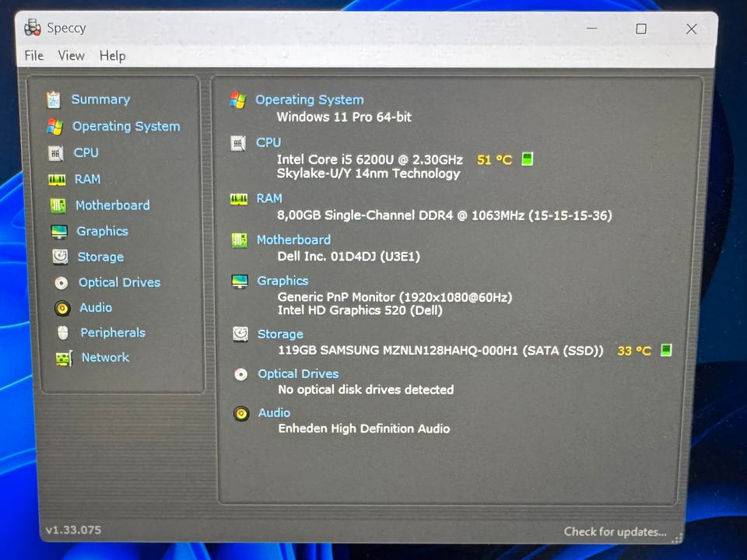Click the Storage drive icon in summary panel
The image size is (747, 560).
(x=240, y=334)
